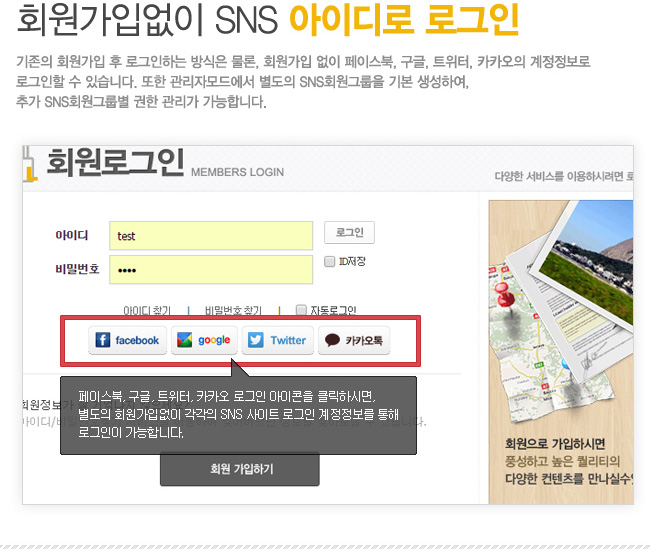Enable the ID저장 checkbox

click(330, 262)
